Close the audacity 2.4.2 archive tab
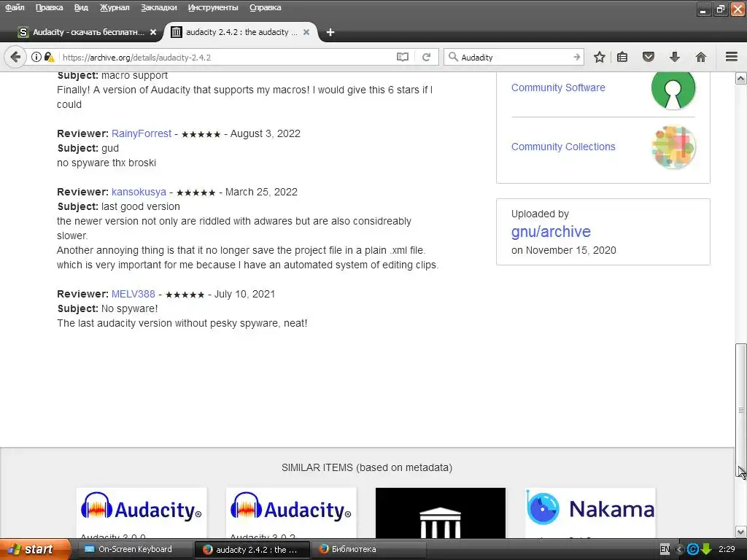 [x=306, y=32]
